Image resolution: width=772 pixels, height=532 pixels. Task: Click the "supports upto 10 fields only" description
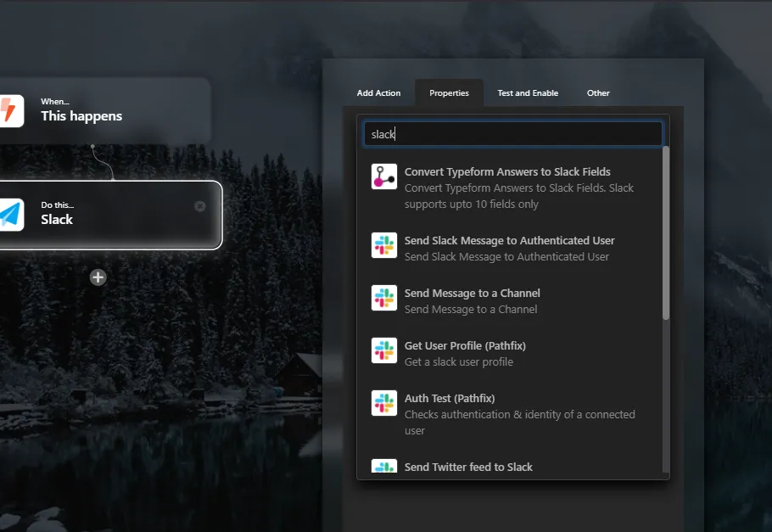coord(471,204)
